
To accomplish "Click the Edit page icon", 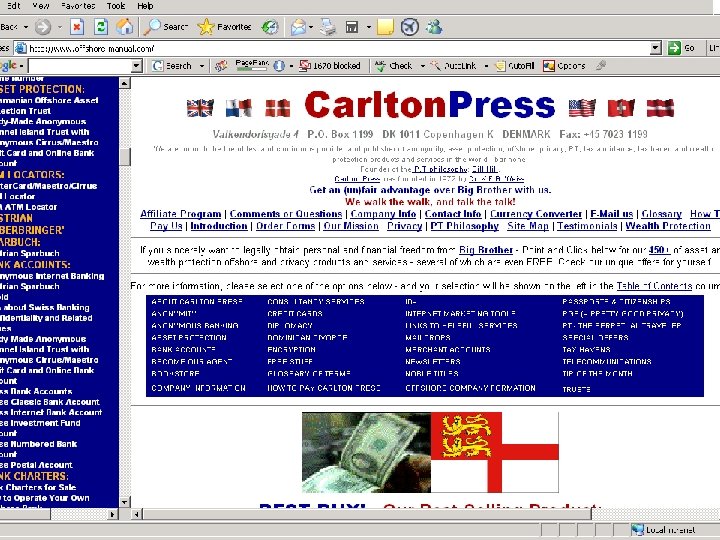I will click(352, 27).
